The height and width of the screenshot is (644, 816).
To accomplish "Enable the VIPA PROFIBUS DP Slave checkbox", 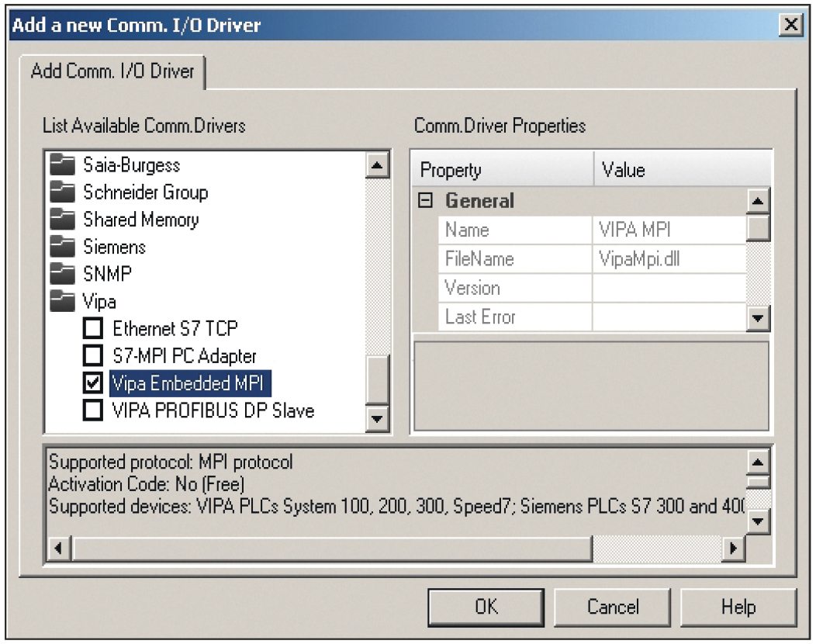I will (93, 410).
